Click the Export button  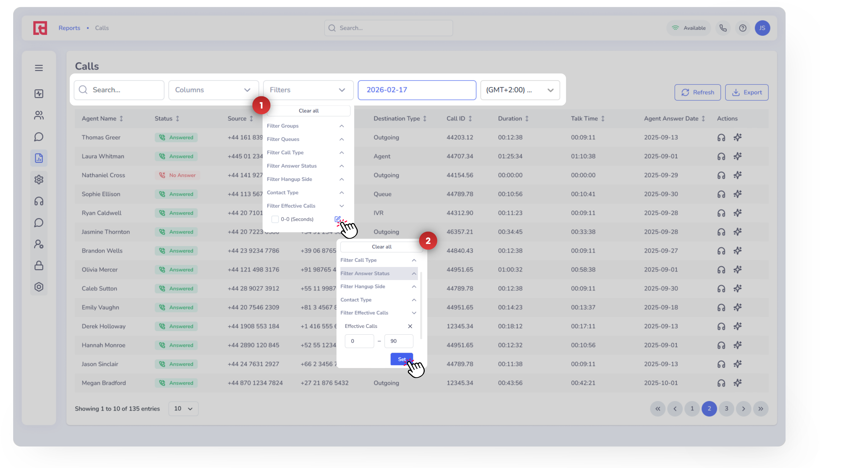tap(747, 92)
